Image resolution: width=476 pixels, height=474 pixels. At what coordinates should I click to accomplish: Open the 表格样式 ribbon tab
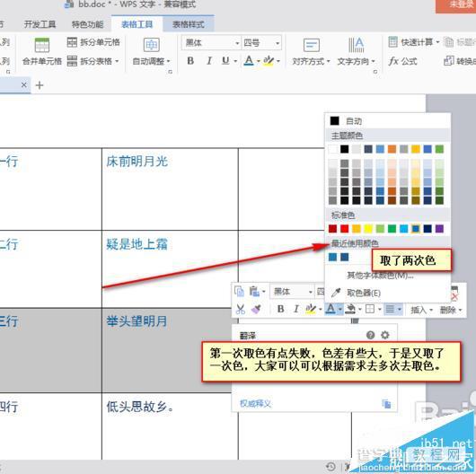(189, 24)
